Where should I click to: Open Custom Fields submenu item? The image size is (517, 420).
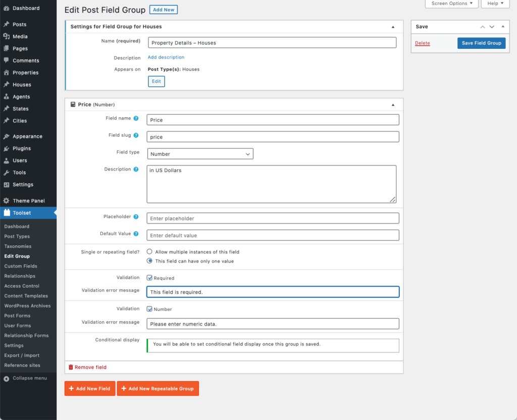pos(21,266)
